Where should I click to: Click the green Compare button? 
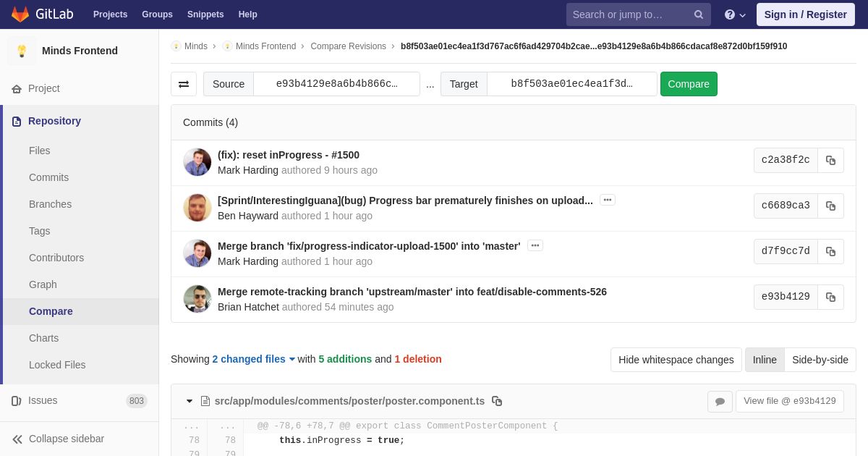point(689,84)
